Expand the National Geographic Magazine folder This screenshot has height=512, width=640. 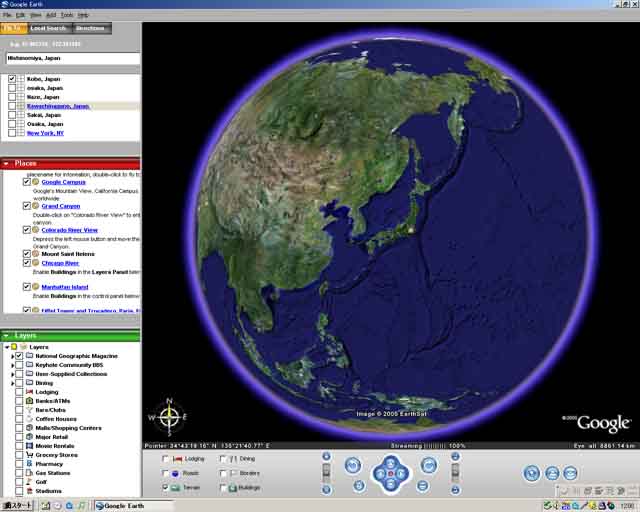point(13,356)
